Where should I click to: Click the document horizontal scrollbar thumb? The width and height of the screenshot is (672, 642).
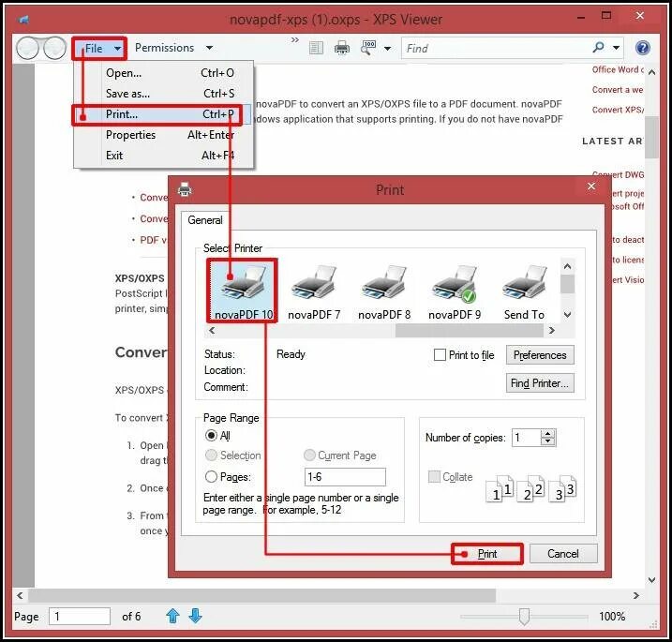point(261,595)
